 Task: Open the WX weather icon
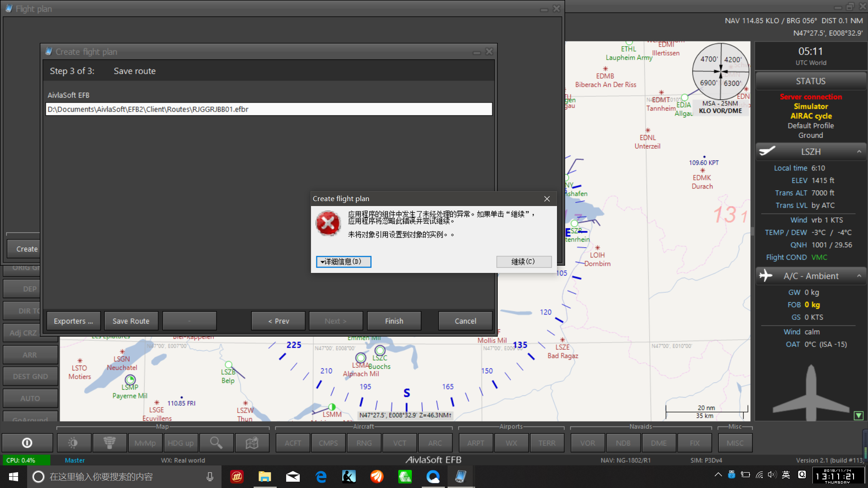coord(511,442)
